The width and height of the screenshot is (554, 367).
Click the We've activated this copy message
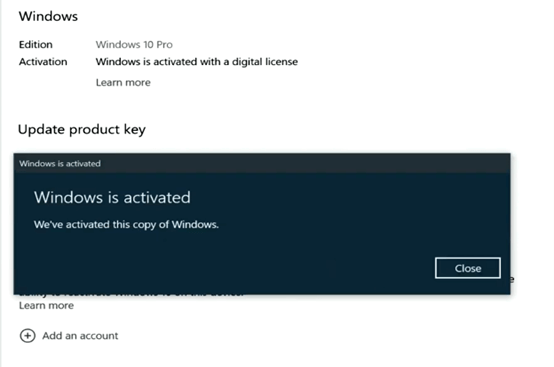point(126,225)
